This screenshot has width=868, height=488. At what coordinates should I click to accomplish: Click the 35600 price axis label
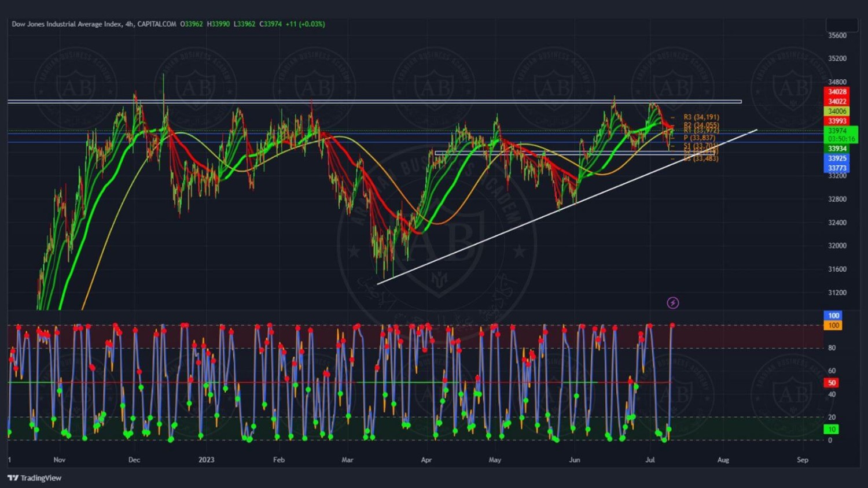(837, 35)
